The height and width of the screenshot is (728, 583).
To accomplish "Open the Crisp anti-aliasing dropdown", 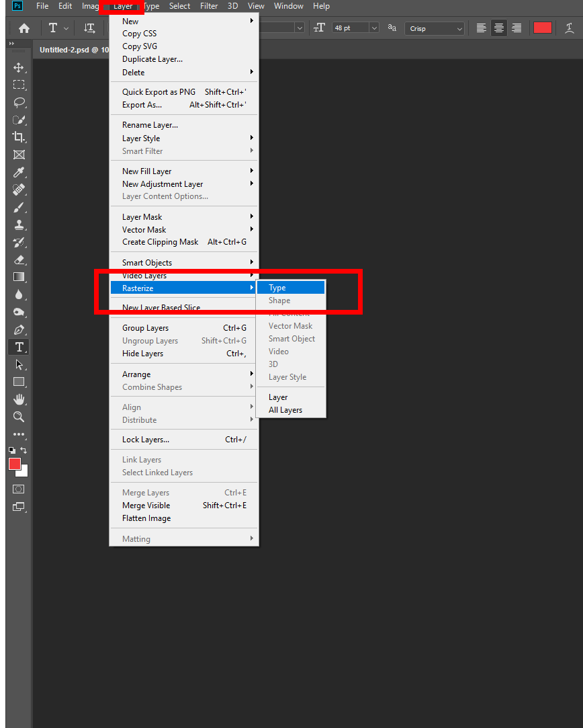I will click(434, 28).
